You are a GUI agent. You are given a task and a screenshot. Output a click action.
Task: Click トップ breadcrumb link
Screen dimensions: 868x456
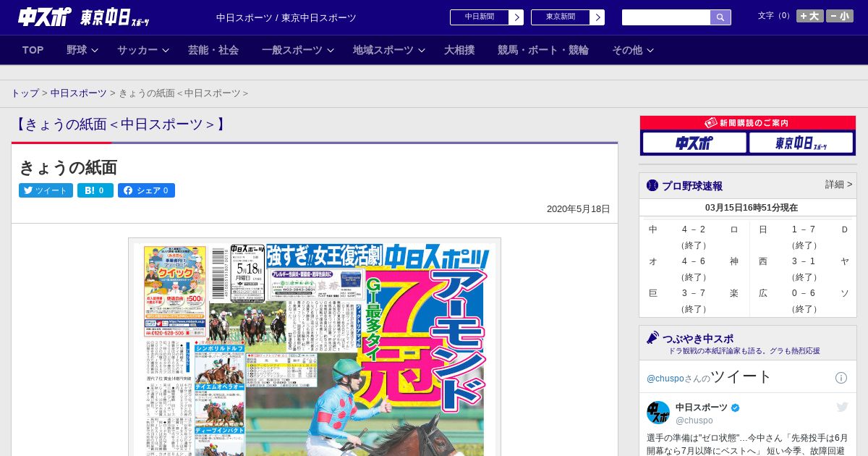(25, 93)
